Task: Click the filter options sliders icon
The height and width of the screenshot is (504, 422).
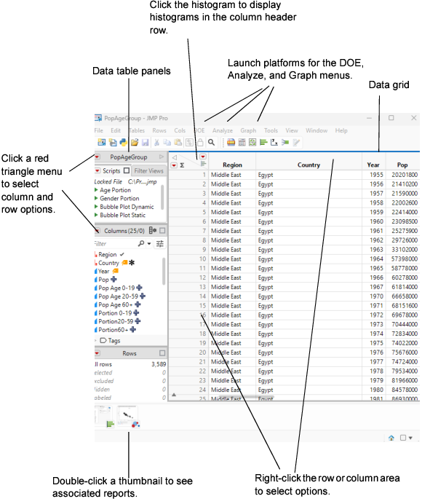Action: pyautogui.click(x=160, y=244)
